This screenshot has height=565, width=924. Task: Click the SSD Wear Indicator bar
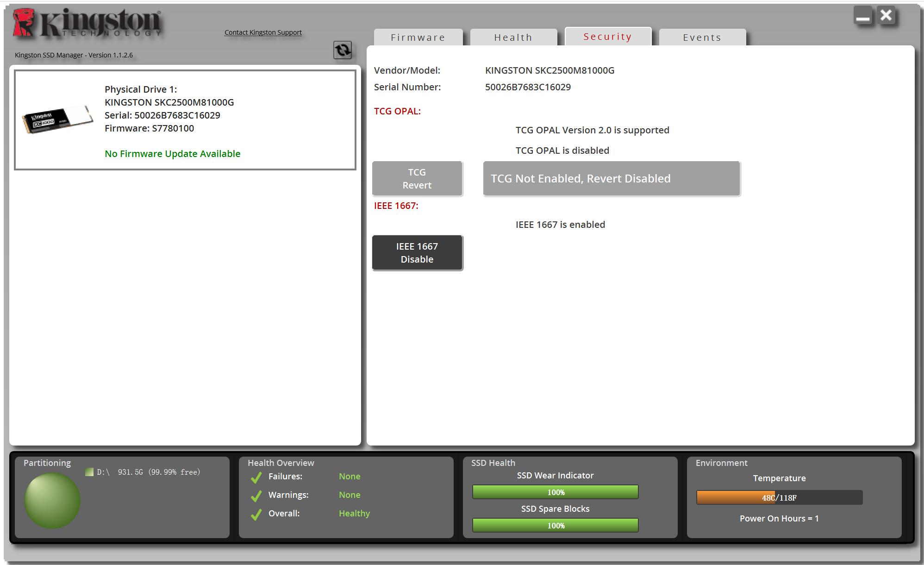[x=555, y=492]
